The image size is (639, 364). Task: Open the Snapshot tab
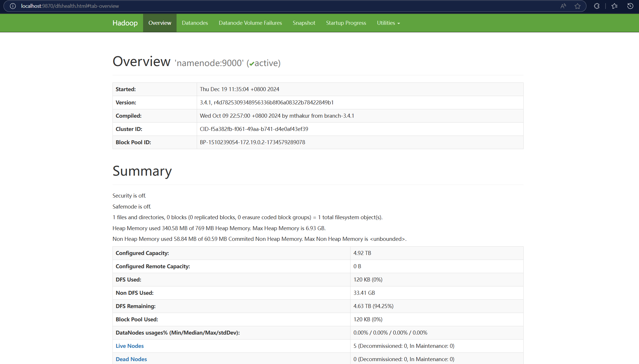[x=303, y=23]
